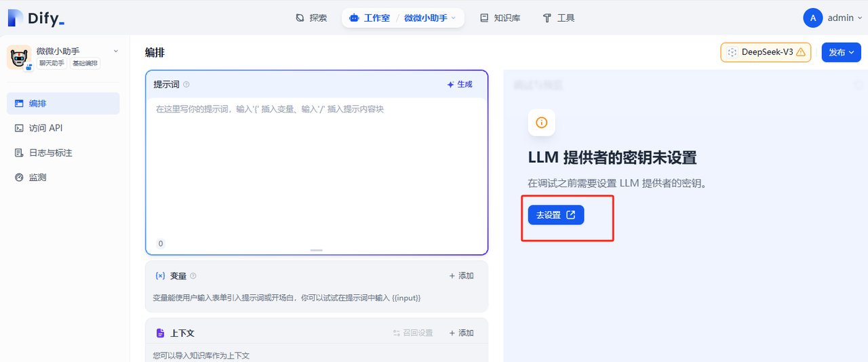Click the prompt character count 0
This screenshot has height=362, width=868.
click(x=161, y=243)
